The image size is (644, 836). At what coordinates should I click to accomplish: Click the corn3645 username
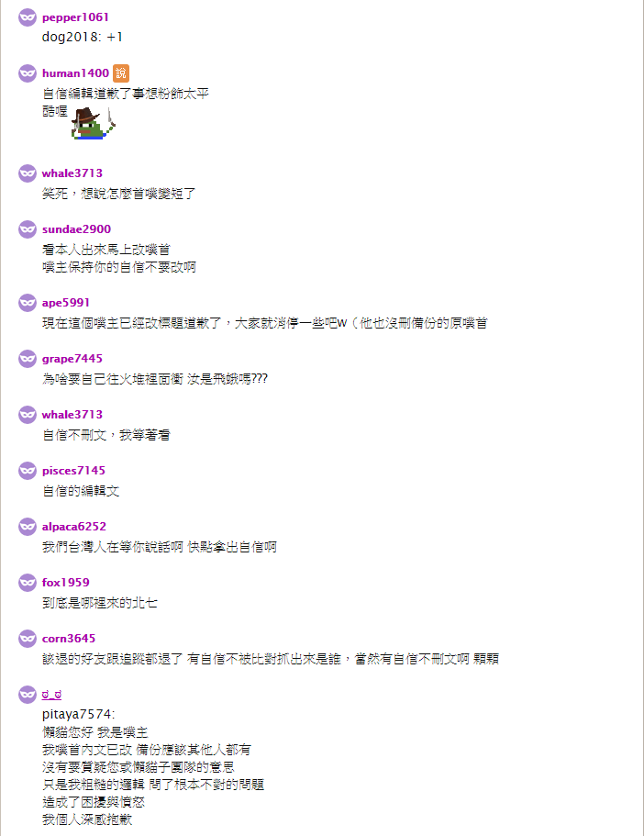point(69,639)
